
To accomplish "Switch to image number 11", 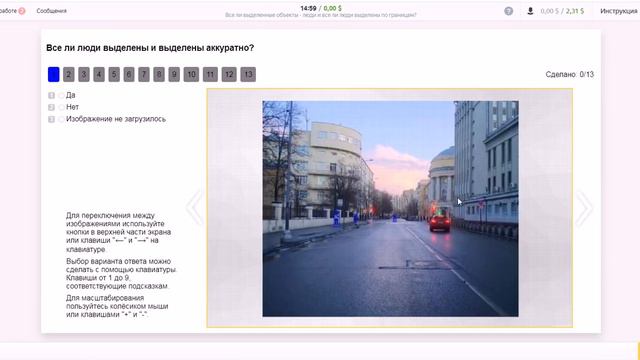I will 210,74.
